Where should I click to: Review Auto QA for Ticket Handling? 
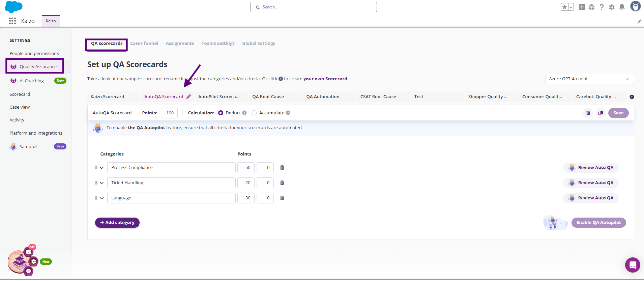591,183
